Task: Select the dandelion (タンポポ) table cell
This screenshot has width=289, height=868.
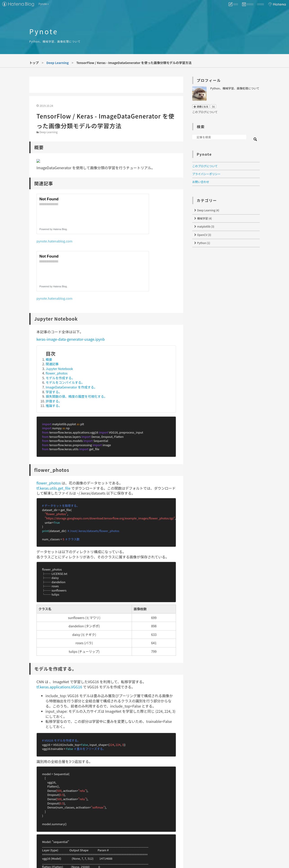Action: [84, 626]
